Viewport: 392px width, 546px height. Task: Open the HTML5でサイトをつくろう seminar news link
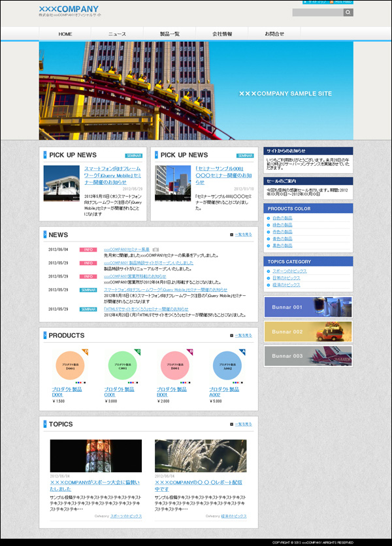(x=146, y=309)
